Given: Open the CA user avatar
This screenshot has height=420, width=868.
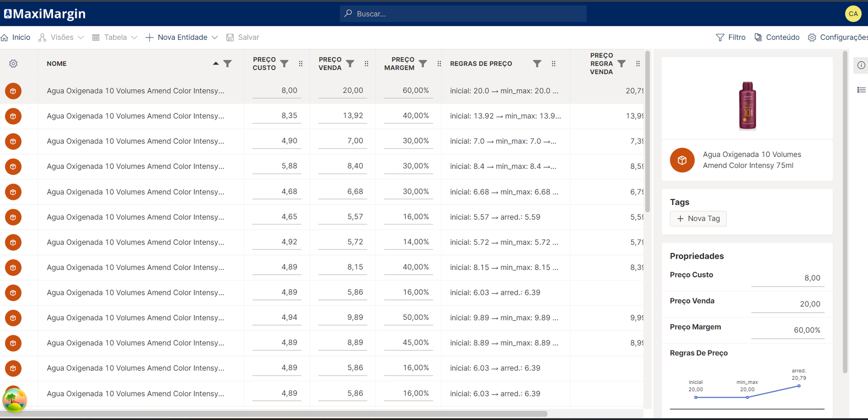Looking at the screenshot, I should point(853,14).
